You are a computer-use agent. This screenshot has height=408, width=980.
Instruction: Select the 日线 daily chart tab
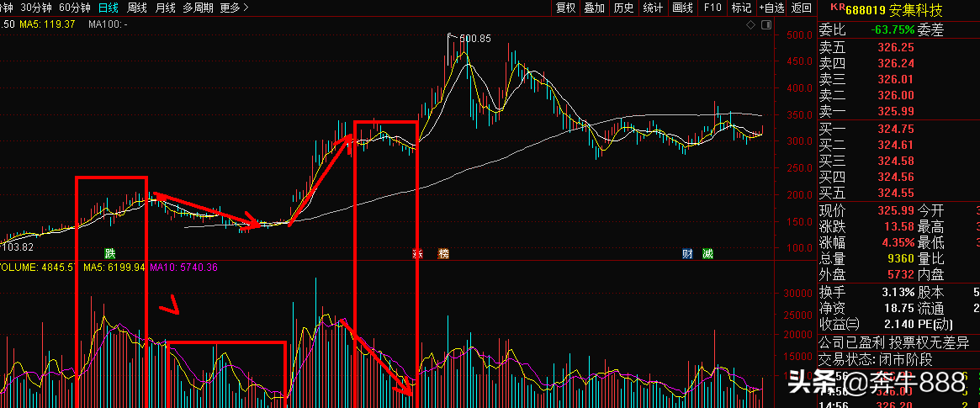click(109, 8)
